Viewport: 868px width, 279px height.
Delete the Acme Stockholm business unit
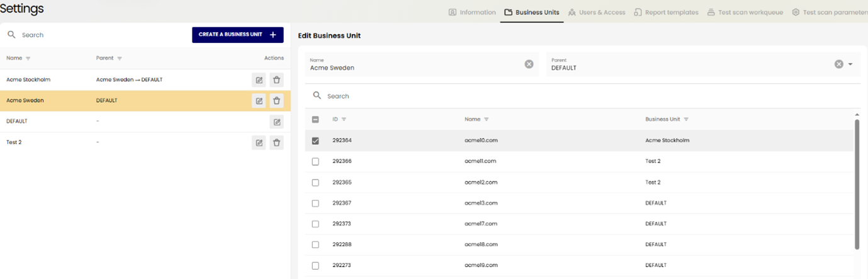pyautogui.click(x=276, y=80)
